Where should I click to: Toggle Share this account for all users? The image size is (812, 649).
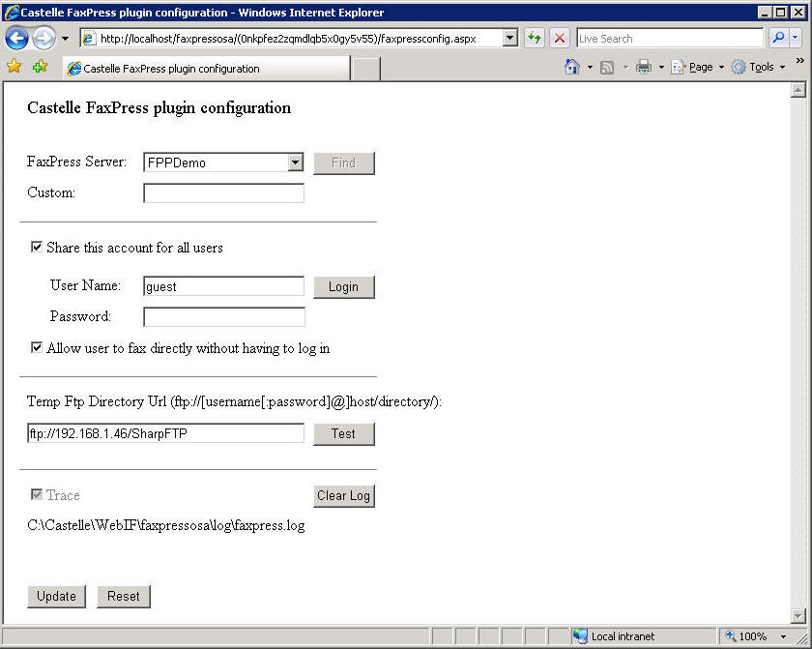click(37, 247)
